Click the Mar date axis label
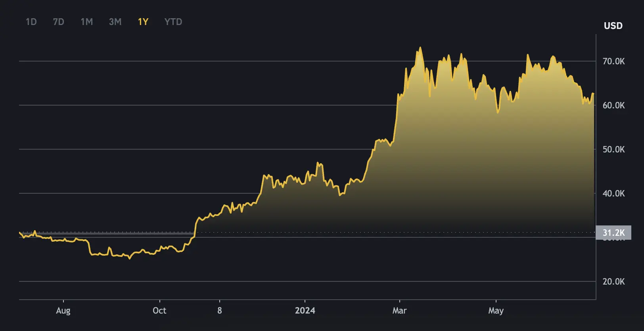This screenshot has height=331, width=644. tap(399, 310)
